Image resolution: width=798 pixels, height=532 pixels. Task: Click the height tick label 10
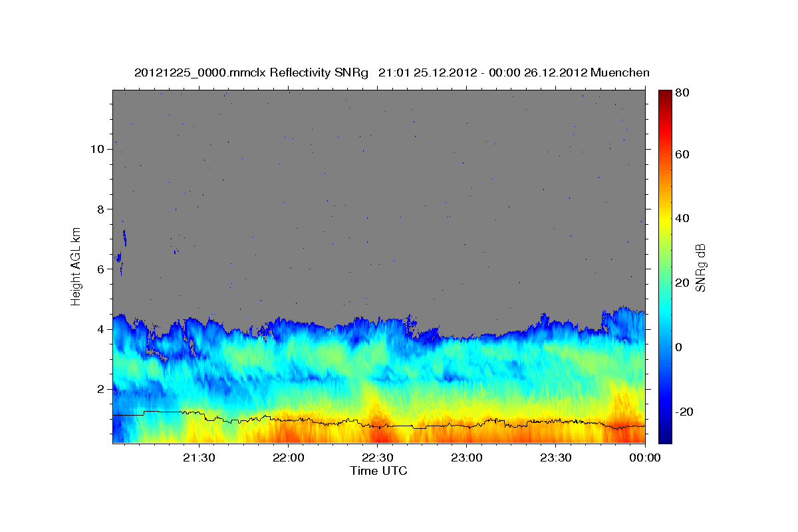97,149
